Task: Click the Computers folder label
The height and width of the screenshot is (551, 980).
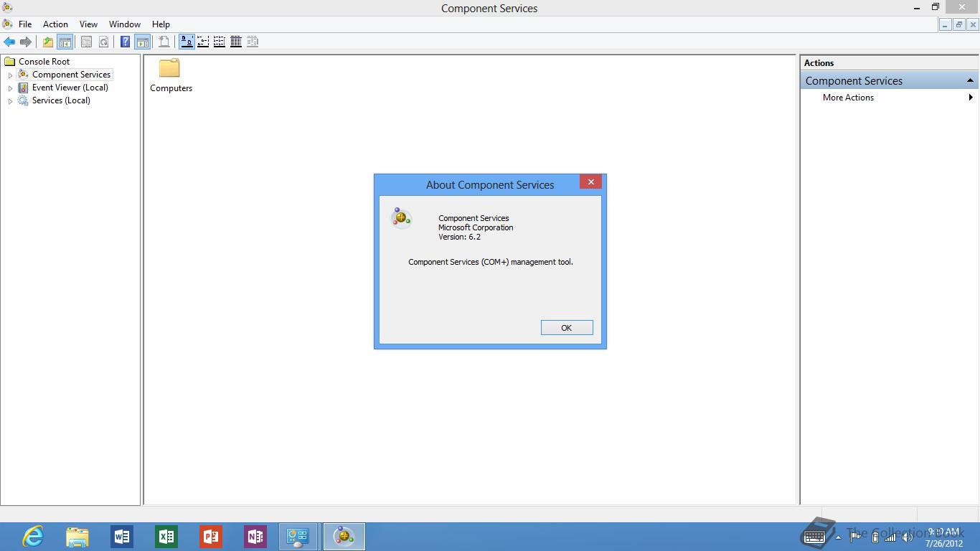Action: 171,88
